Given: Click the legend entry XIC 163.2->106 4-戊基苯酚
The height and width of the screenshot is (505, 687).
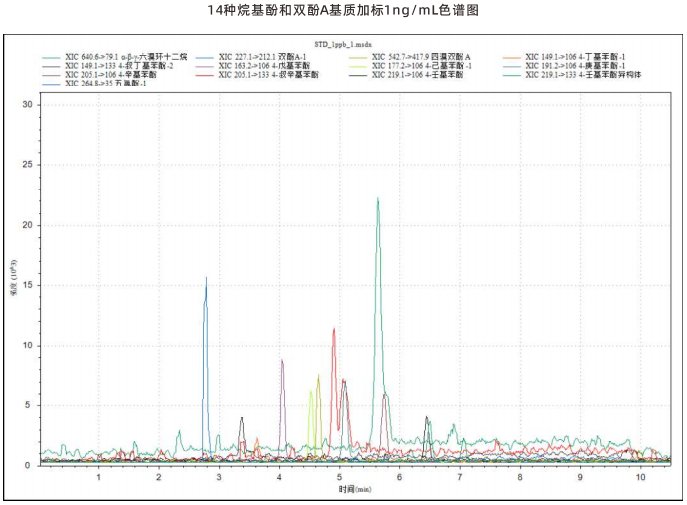Looking at the screenshot, I should pyautogui.click(x=253, y=66).
